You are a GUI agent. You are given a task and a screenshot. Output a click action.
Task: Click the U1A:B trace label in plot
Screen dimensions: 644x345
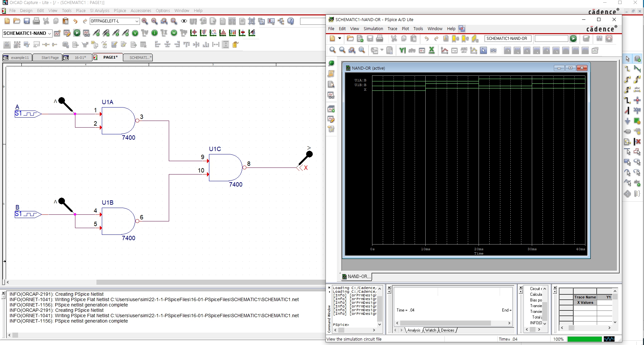point(360,80)
